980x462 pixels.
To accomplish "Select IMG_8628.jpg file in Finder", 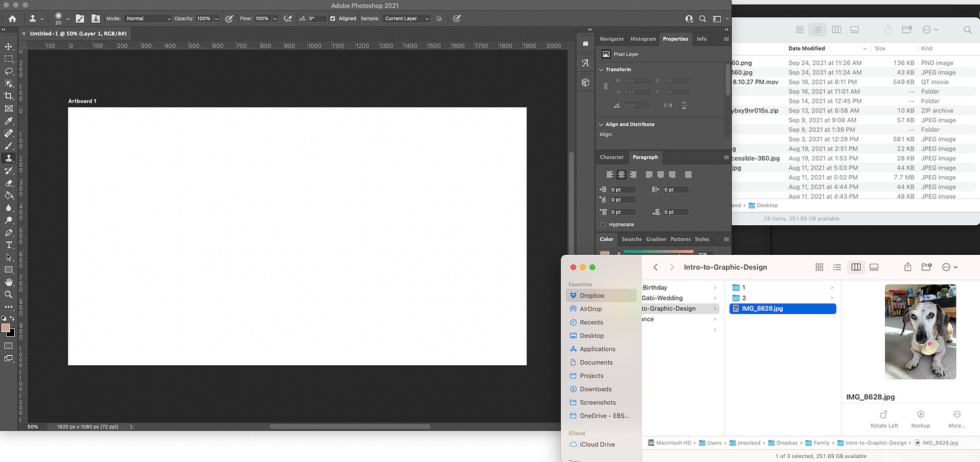I will (x=762, y=309).
